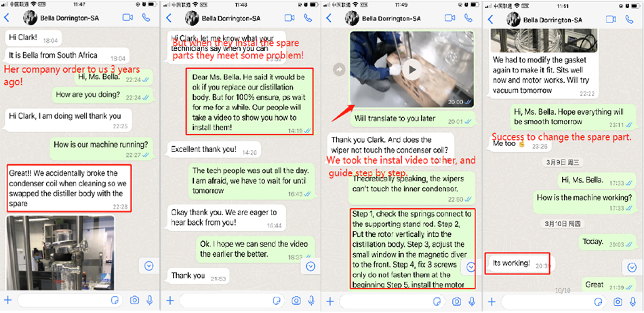Jump to latest messages in the 11:47 chat
The width and height of the screenshot is (644, 313).
point(149,266)
